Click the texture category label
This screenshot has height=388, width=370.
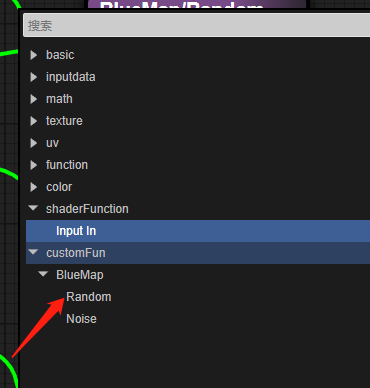[64, 121]
